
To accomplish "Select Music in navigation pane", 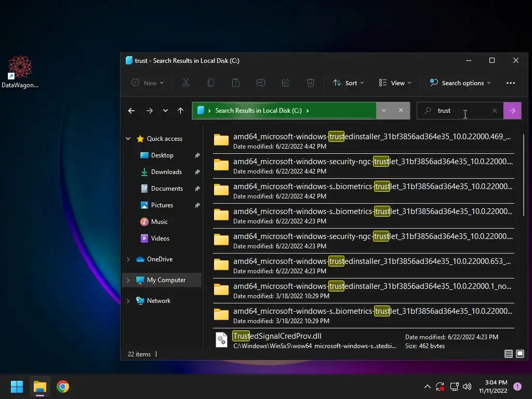I will pos(159,222).
